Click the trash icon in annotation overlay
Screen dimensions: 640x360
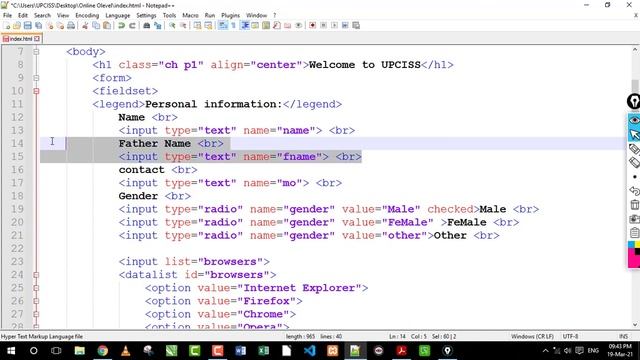[x=634, y=204]
